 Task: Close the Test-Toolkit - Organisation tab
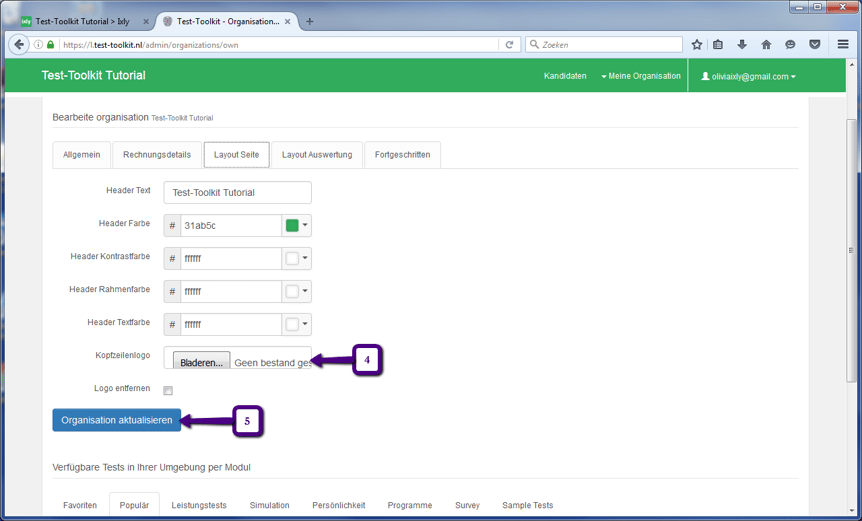[x=288, y=21]
